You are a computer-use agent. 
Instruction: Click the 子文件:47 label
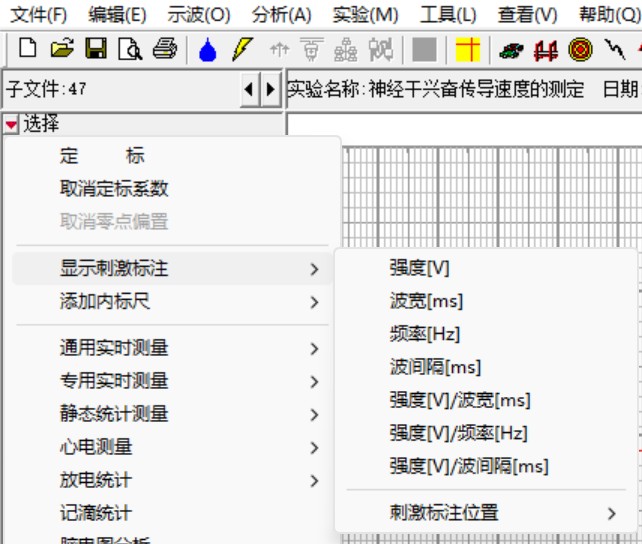point(46,89)
